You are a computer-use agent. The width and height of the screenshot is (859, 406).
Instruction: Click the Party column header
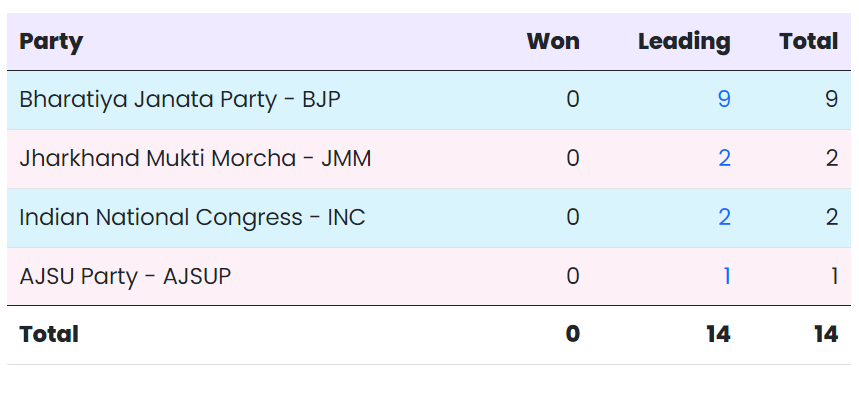(x=51, y=42)
